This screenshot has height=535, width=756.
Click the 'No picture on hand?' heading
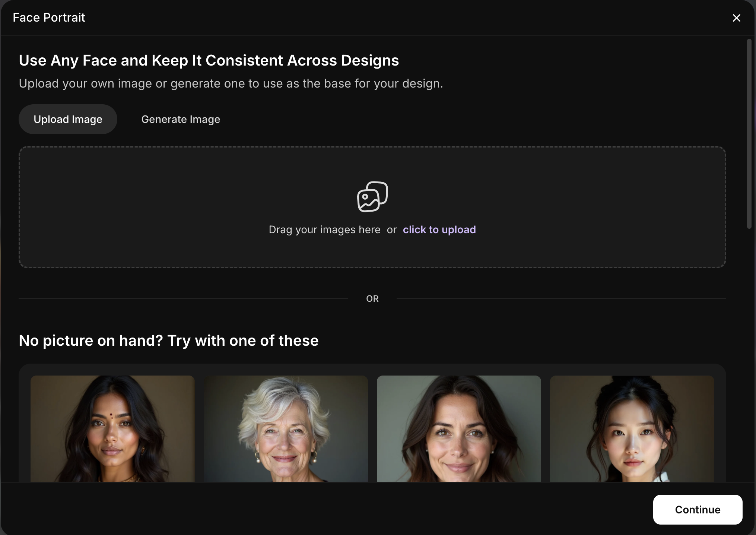[x=169, y=341]
